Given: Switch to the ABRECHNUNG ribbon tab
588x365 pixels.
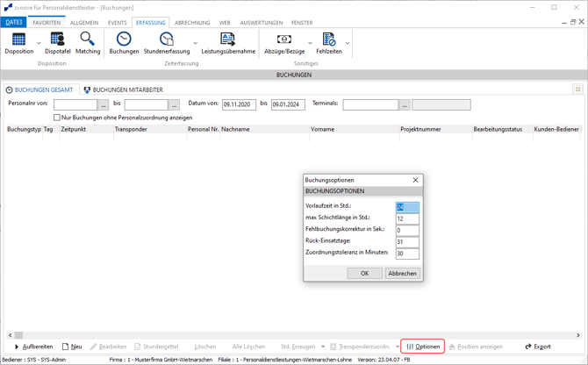Looking at the screenshot, I should click(x=191, y=23).
